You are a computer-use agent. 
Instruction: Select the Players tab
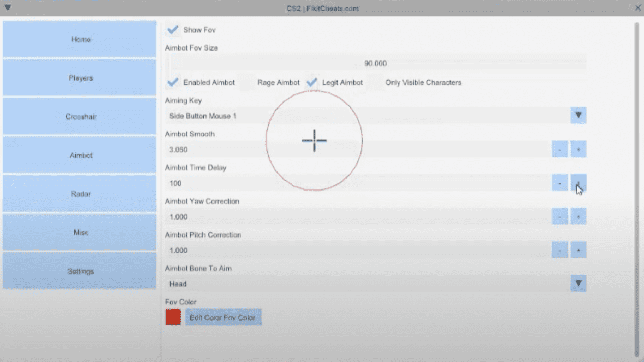click(x=80, y=78)
